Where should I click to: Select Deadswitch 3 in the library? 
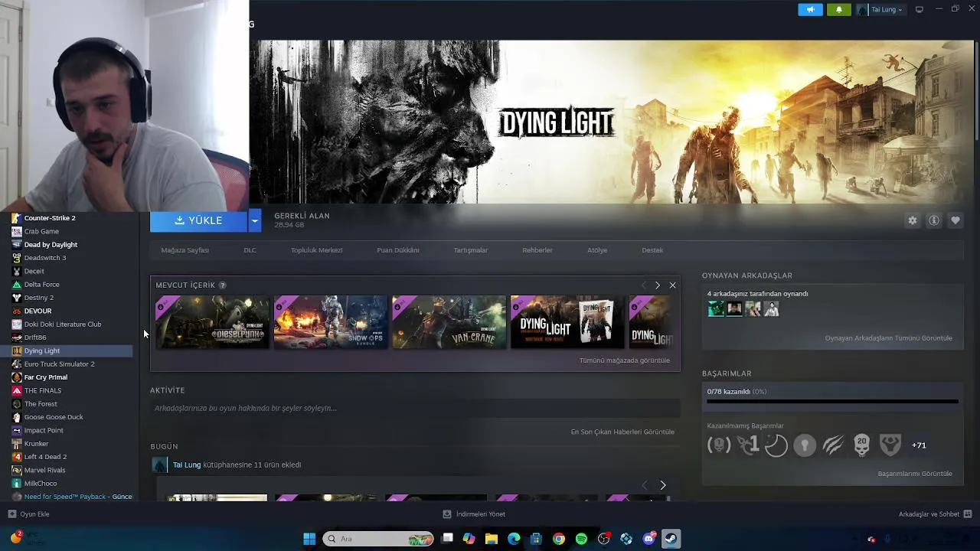pyautogui.click(x=45, y=258)
